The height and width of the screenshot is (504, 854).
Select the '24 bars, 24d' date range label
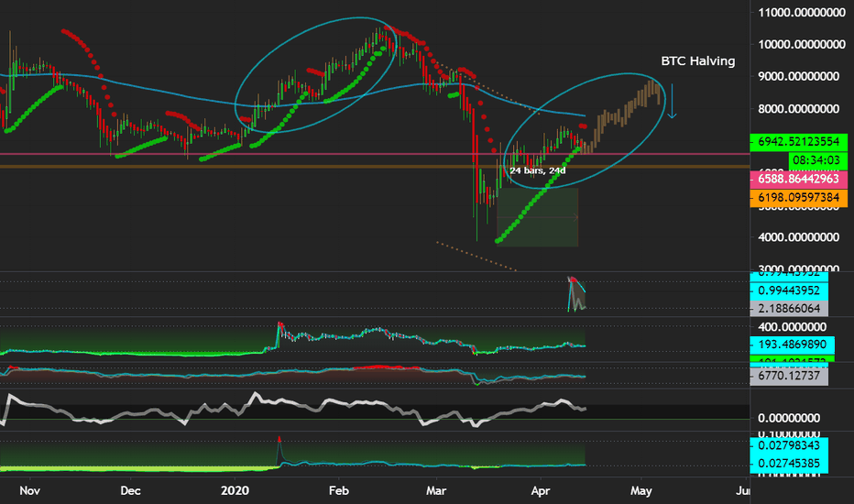[x=538, y=170]
